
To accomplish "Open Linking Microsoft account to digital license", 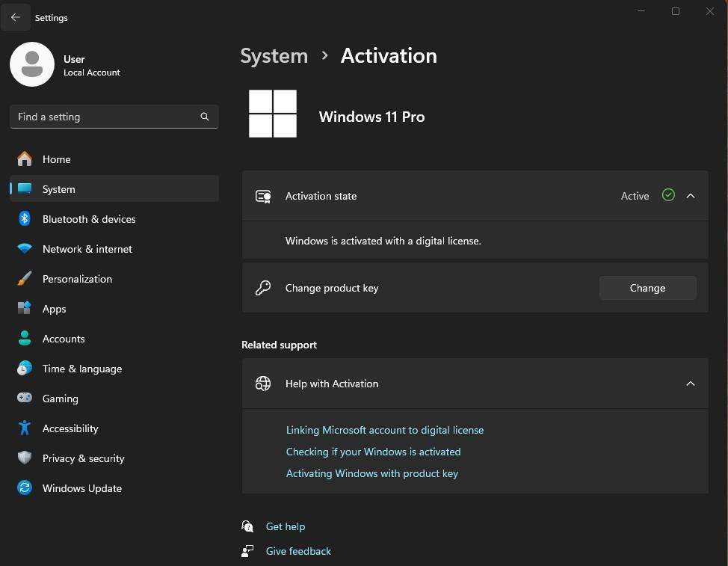I will tap(384, 430).
